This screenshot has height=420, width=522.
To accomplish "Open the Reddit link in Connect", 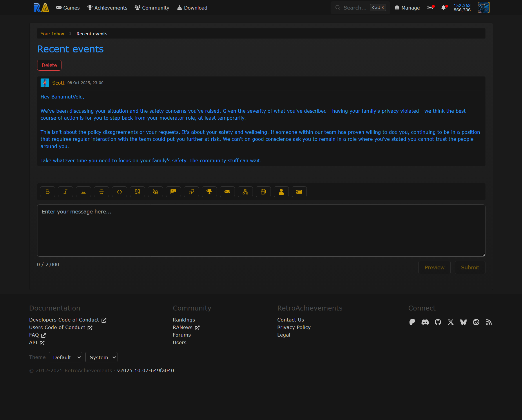I will [476, 322].
